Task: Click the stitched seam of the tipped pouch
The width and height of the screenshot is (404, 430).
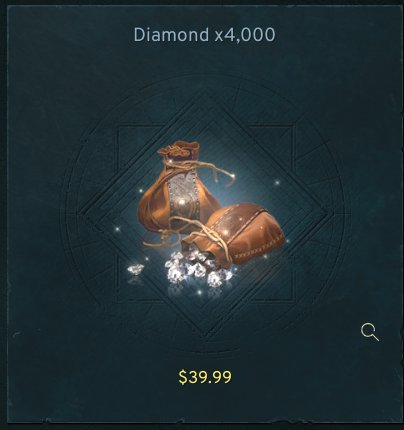Action: point(258,250)
